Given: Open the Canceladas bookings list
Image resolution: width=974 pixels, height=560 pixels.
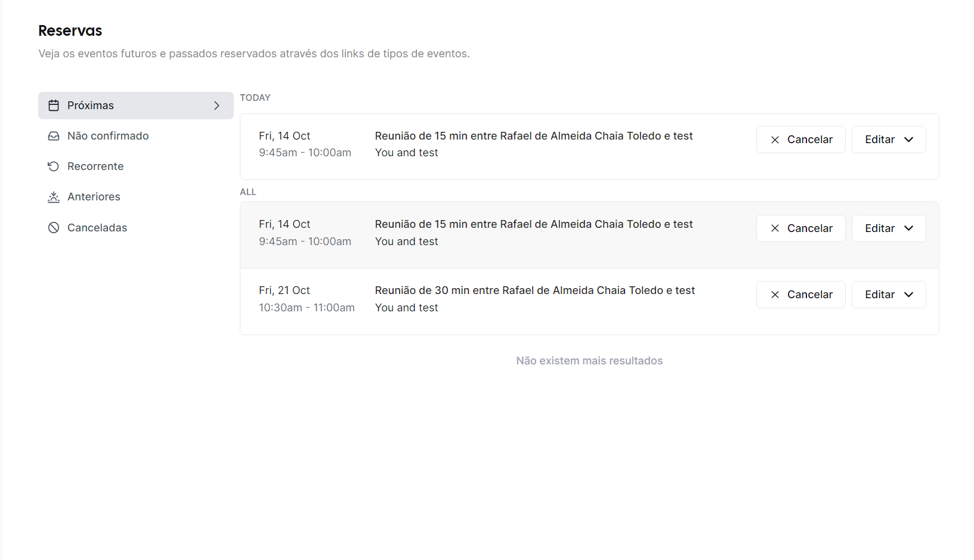Looking at the screenshot, I should tap(97, 227).
